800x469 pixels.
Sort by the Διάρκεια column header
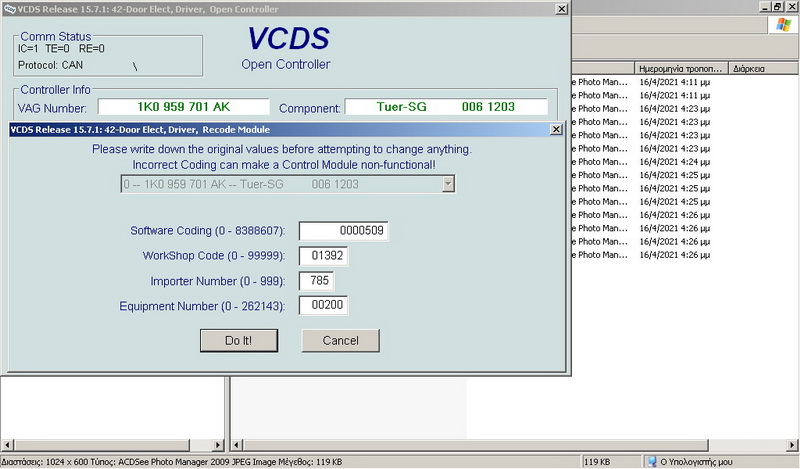[x=764, y=68]
